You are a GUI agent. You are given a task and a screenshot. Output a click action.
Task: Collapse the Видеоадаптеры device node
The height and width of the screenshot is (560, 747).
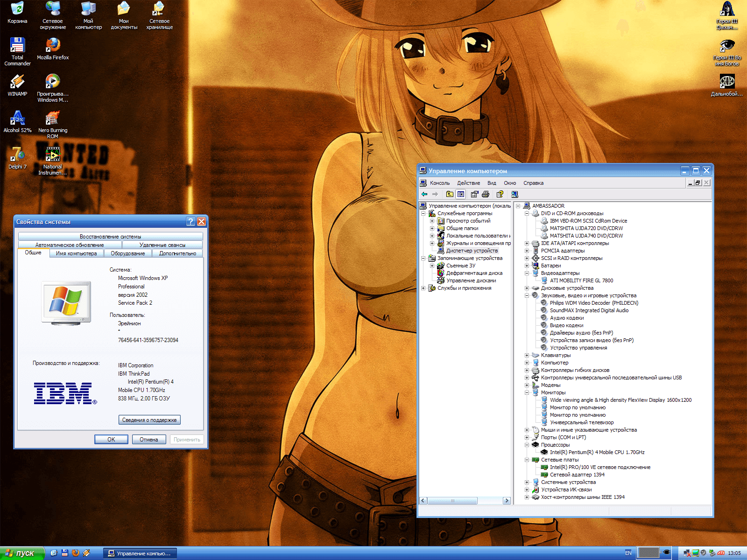point(527,273)
